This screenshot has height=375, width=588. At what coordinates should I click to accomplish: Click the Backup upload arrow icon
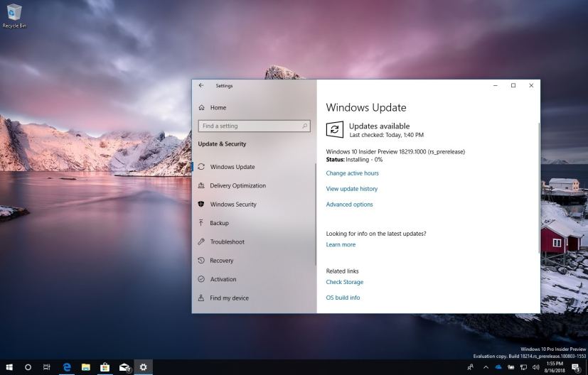point(201,223)
